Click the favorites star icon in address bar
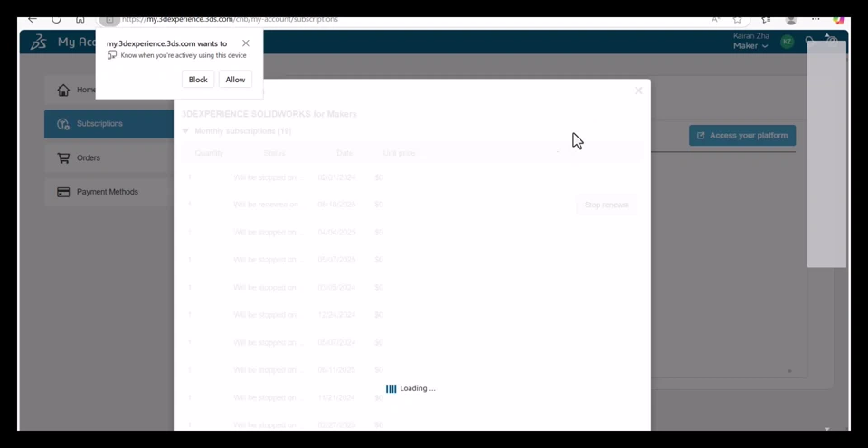Image resolution: width=868 pixels, height=448 pixels. tap(738, 19)
